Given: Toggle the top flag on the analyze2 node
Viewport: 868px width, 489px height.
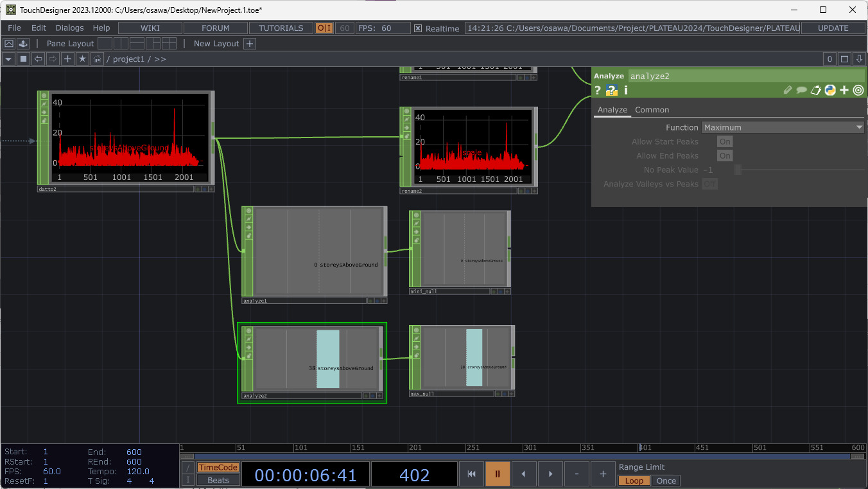Looking at the screenshot, I should coord(248,330).
